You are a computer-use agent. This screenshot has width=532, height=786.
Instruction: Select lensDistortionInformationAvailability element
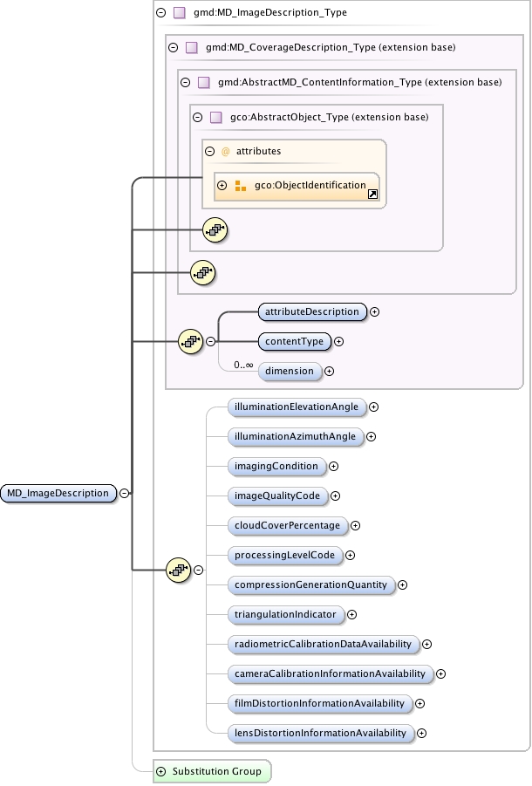[321, 733]
